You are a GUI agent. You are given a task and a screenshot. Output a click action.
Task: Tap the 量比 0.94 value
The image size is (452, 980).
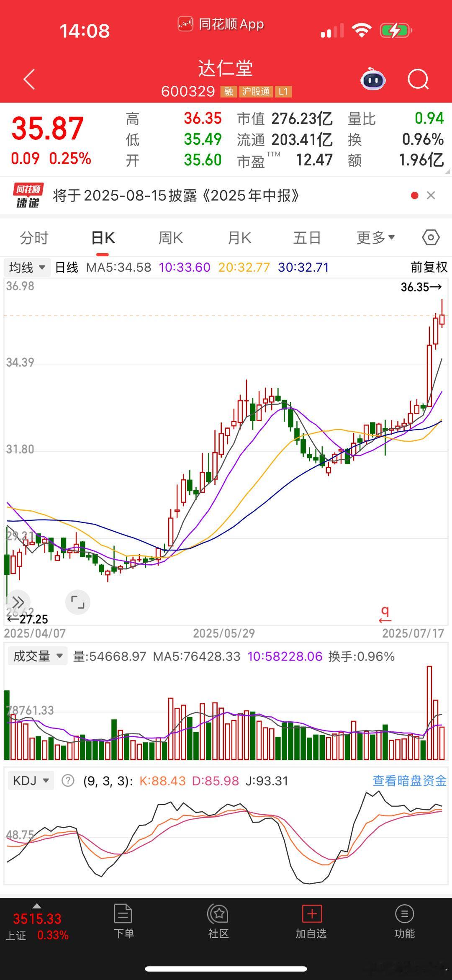click(x=429, y=118)
